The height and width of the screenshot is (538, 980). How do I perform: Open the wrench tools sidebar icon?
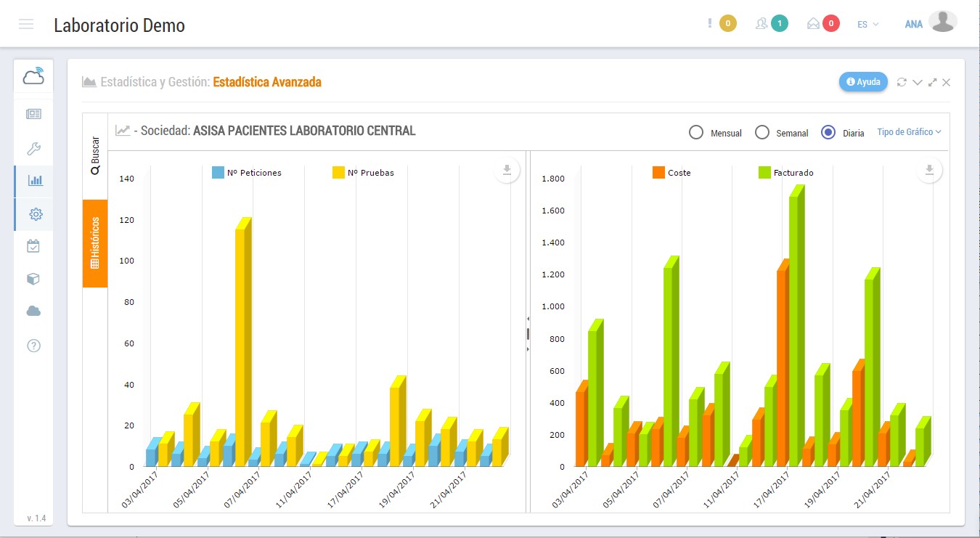(x=33, y=149)
